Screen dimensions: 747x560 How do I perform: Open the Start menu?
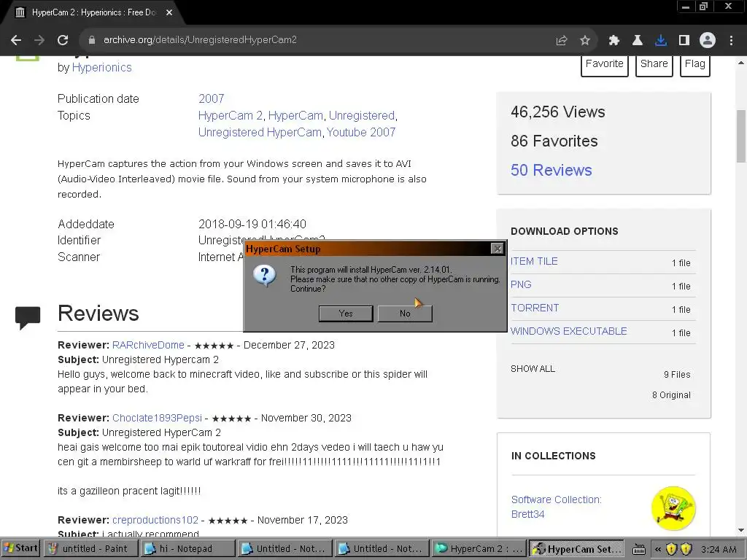[21, 548]
